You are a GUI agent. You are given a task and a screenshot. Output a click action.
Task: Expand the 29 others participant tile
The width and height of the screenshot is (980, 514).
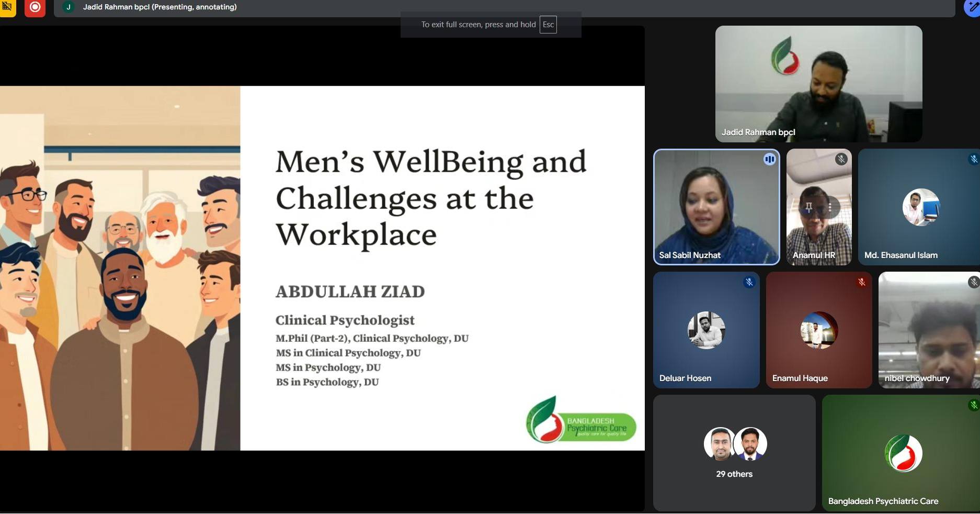[x=734, y=453]
